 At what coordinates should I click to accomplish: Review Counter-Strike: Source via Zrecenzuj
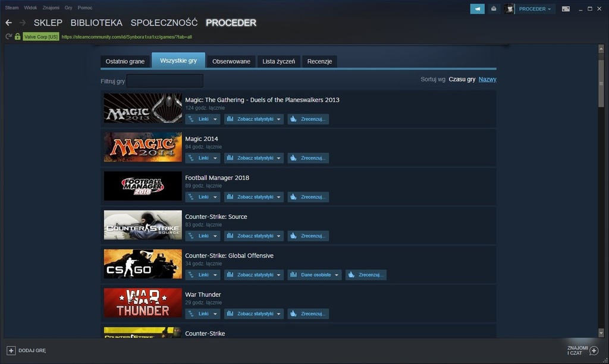click(x=309, y=236)
